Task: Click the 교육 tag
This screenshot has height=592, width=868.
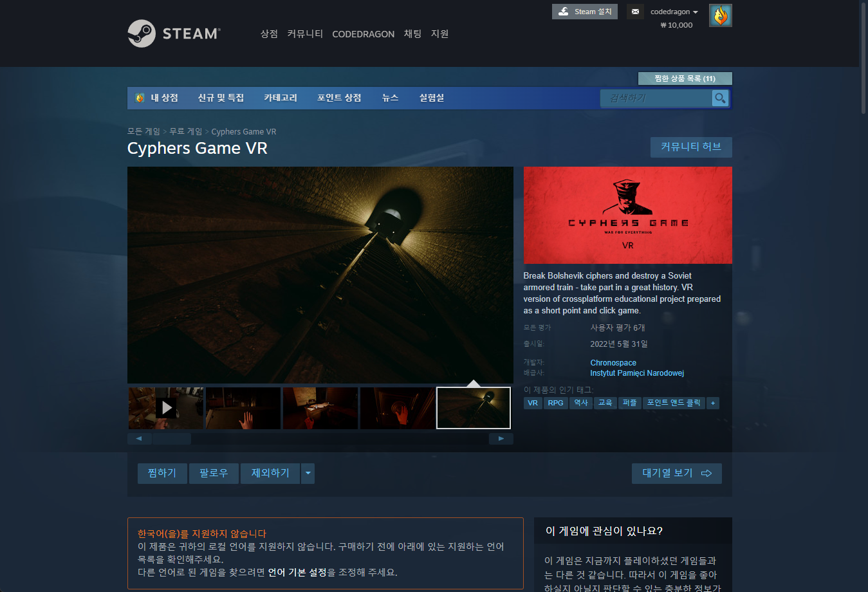Action: point(605,403)
